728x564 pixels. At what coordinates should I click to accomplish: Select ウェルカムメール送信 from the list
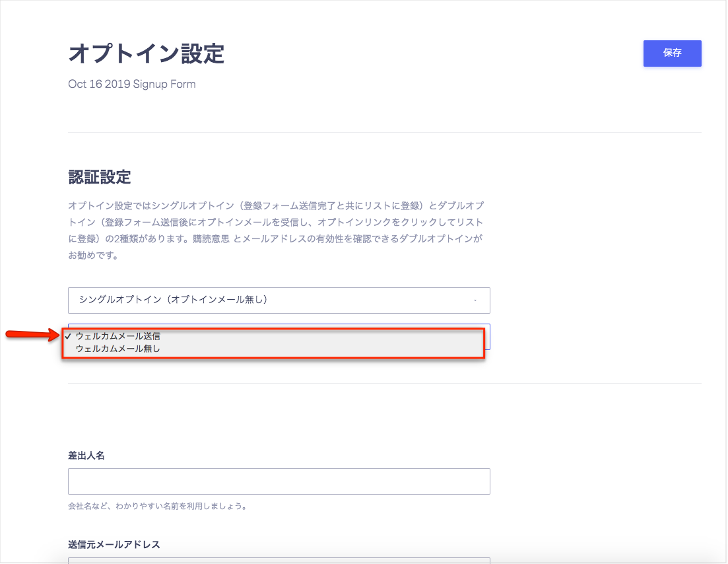coord(118,336)
